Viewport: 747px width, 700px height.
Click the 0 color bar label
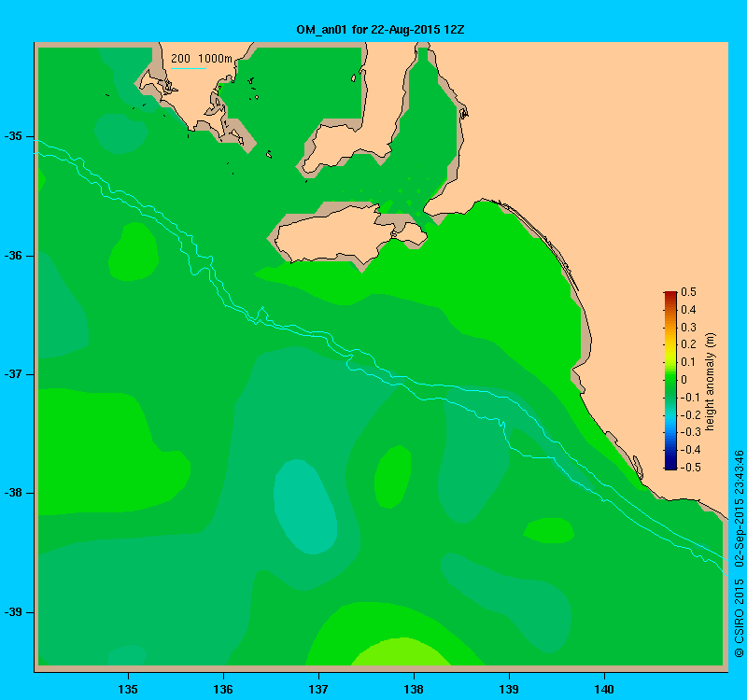point(684,380)
